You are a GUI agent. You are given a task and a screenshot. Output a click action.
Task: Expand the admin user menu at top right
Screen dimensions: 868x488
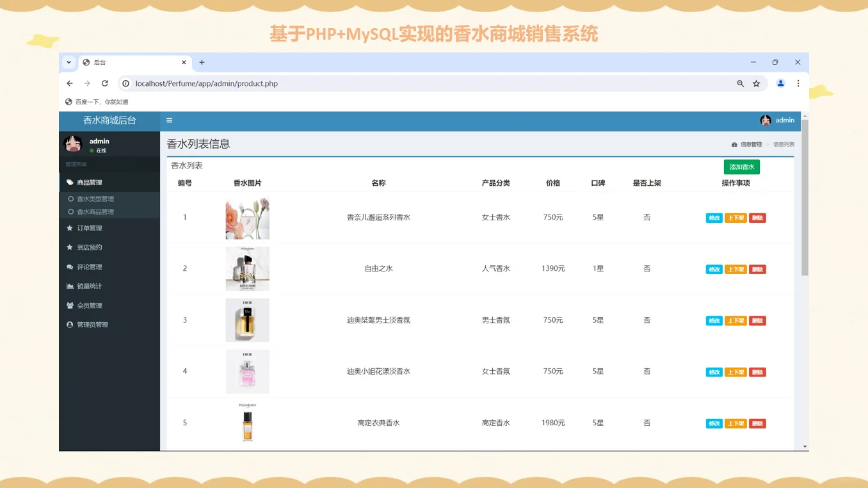pyautogui.click(x=777, y=120)
